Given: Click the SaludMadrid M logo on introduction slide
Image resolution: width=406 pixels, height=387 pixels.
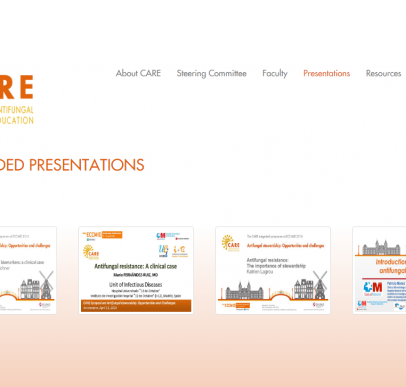Looking at the screenshot, I should coord(373,289).
